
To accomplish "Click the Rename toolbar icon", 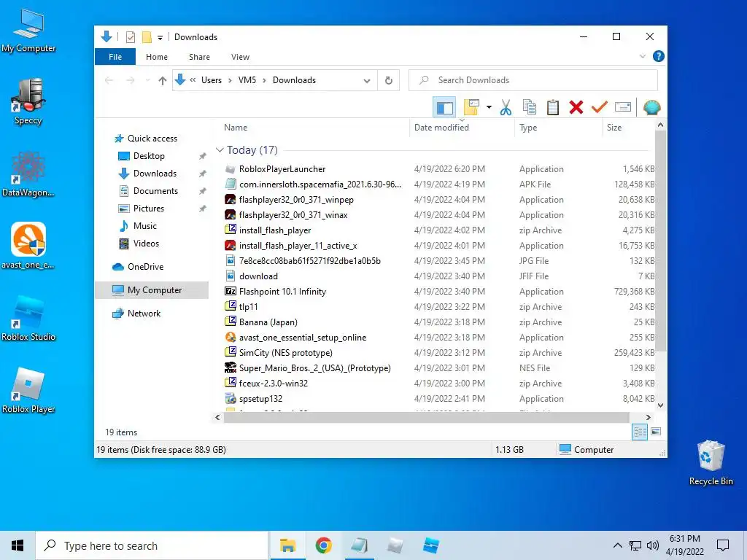I will (623, 108).
